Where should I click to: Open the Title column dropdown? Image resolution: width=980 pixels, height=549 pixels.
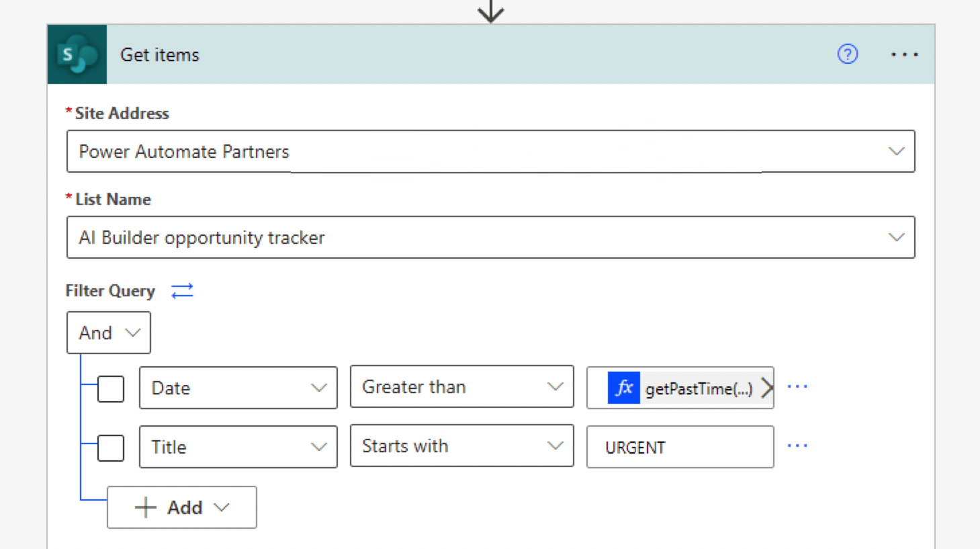click(238, 447)
